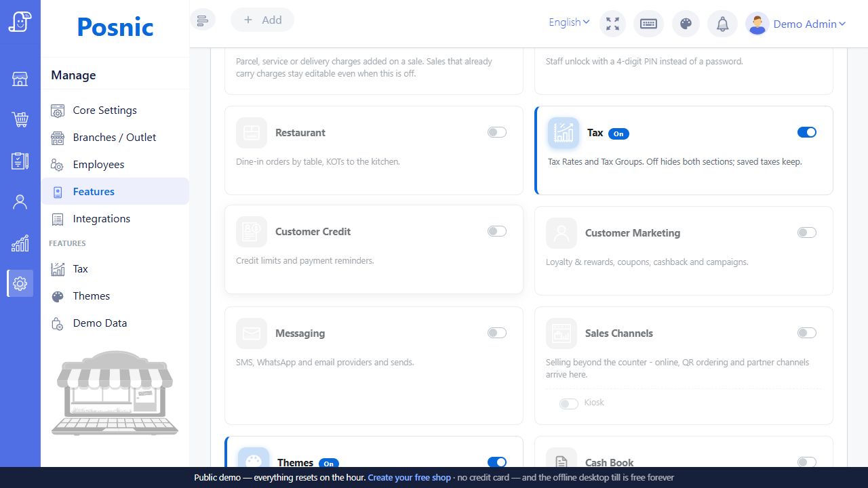The image size is (868, 488).
Task: Open the English language dropdown
Action: coord(569,22)
